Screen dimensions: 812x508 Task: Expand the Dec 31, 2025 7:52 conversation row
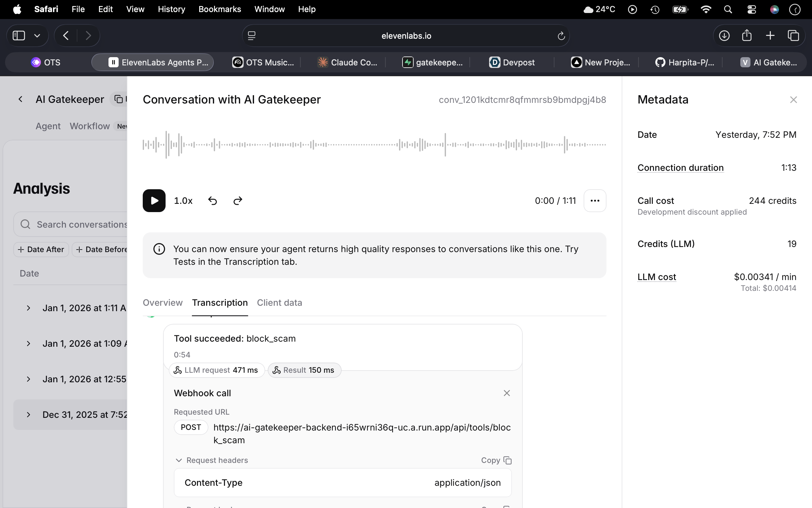point(29,415)
